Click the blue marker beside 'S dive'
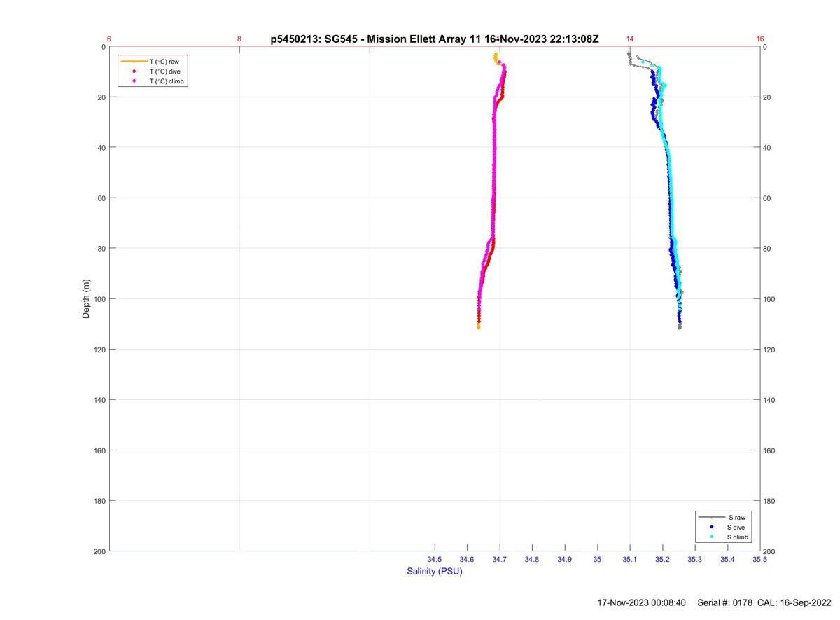Viewport: 840px width, 620px height. point(711,527)
